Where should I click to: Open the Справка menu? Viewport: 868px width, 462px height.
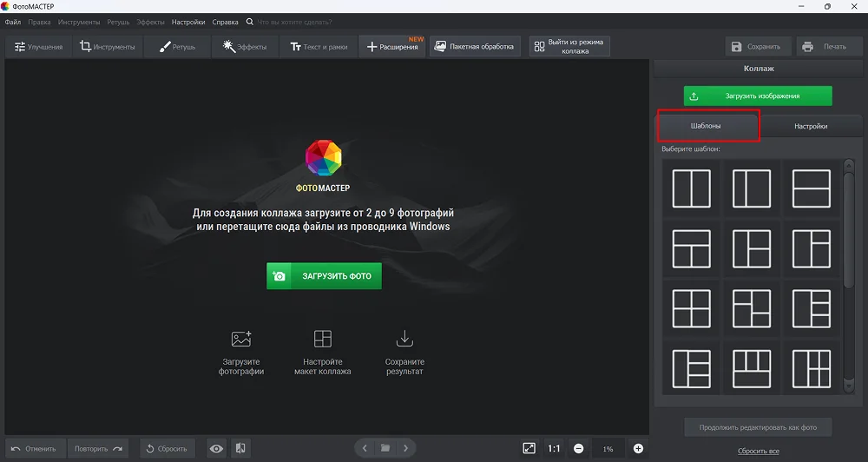pos(226,23)
